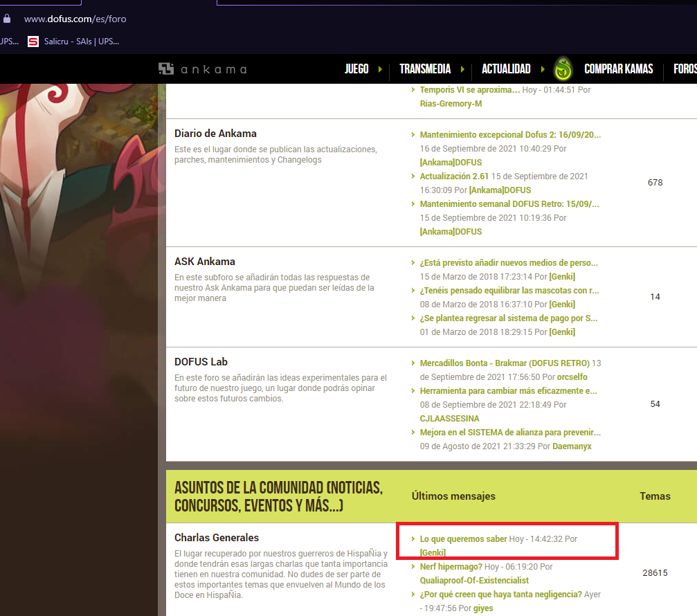Open thread ¿Está previsto añadir nuevos medios

509,263
